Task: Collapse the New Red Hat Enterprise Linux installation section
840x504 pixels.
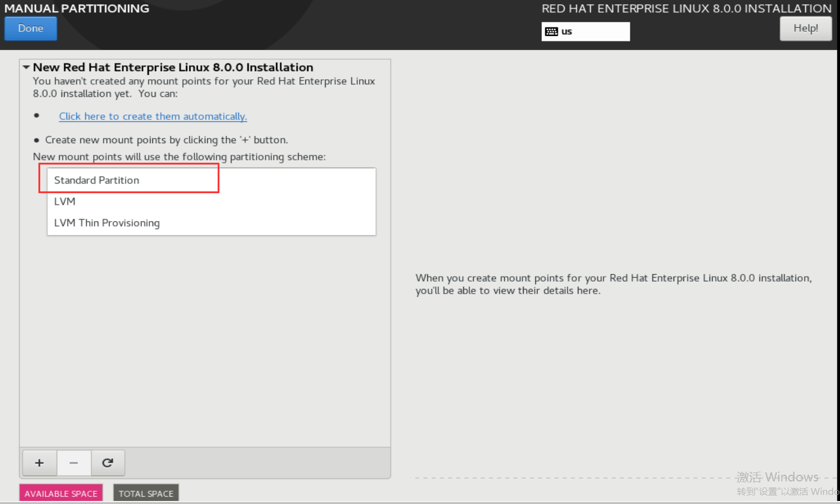Action: [x=26, y=68]
